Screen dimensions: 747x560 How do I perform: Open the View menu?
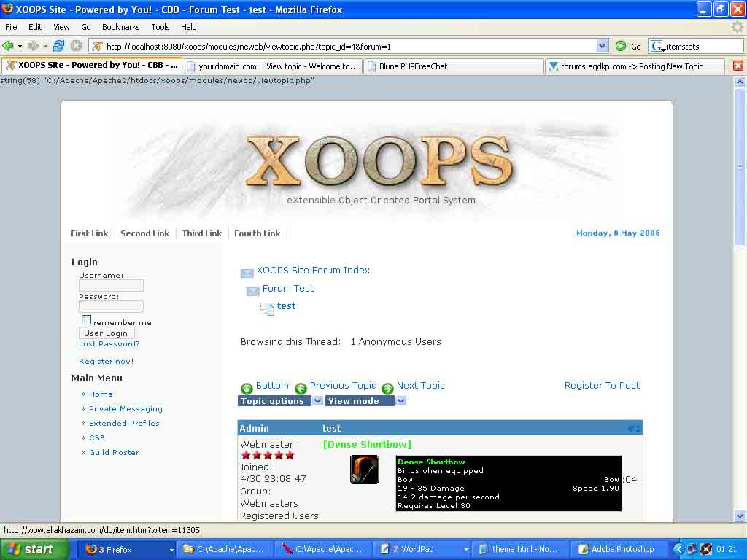pyautogui.click(x=61, y=27)
